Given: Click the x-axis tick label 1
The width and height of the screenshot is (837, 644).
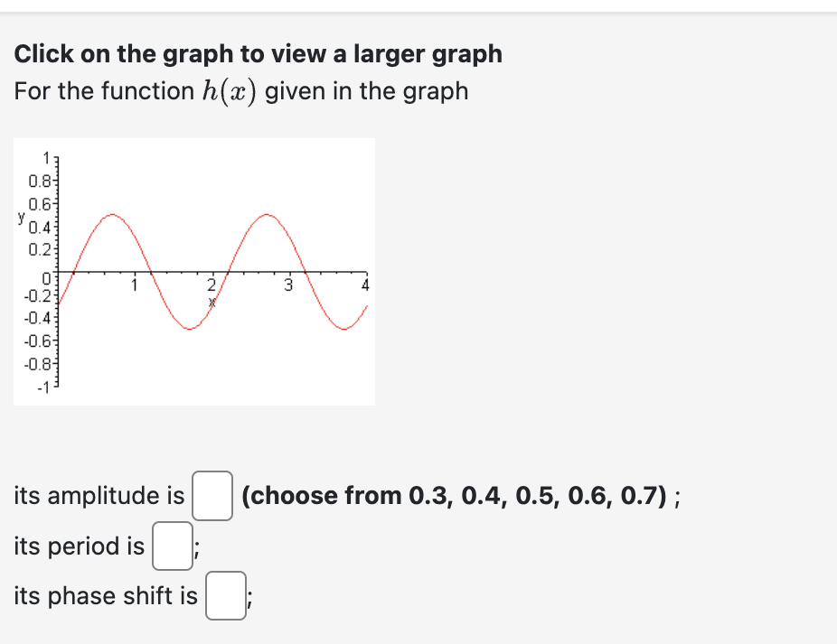Looking at the screenshot, I should [135, 285].
